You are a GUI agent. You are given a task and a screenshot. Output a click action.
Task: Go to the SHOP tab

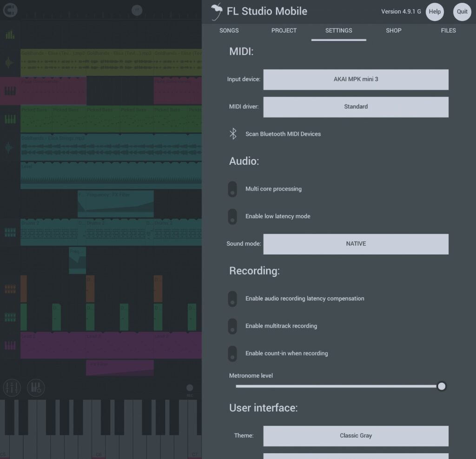(x=393, y=31)
